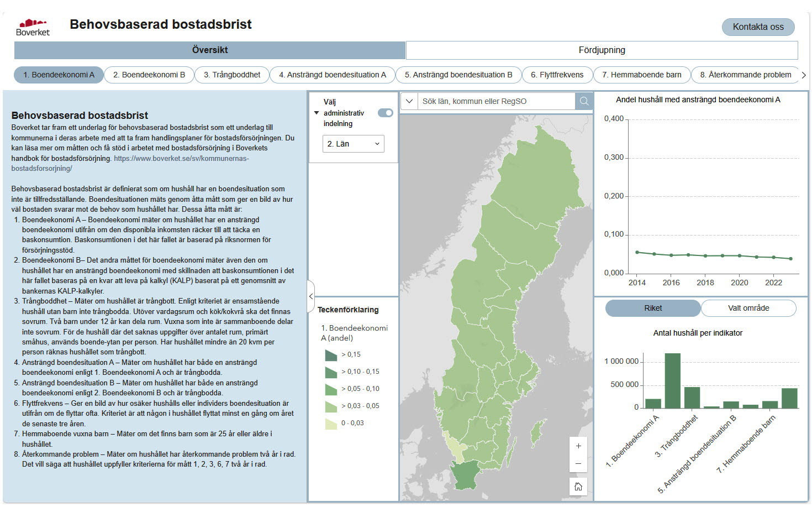Collapse the Välj administrativ indelning section
Viewport: 812px width, 507px height.
pyautogui.click(x=317, y=112)
